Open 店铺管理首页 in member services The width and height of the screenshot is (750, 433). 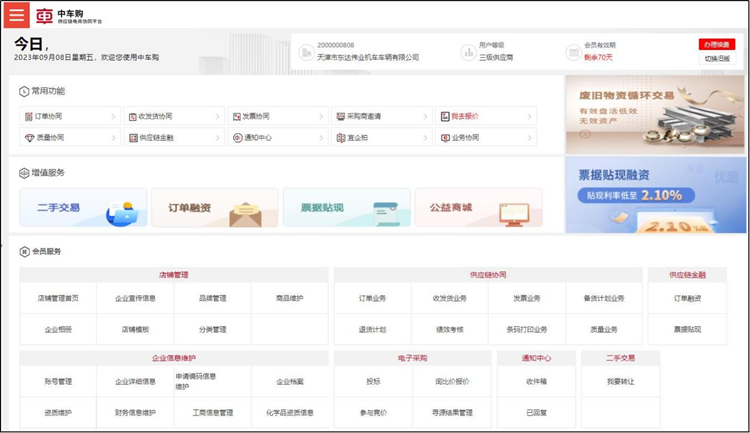click(x=58, y=298)
